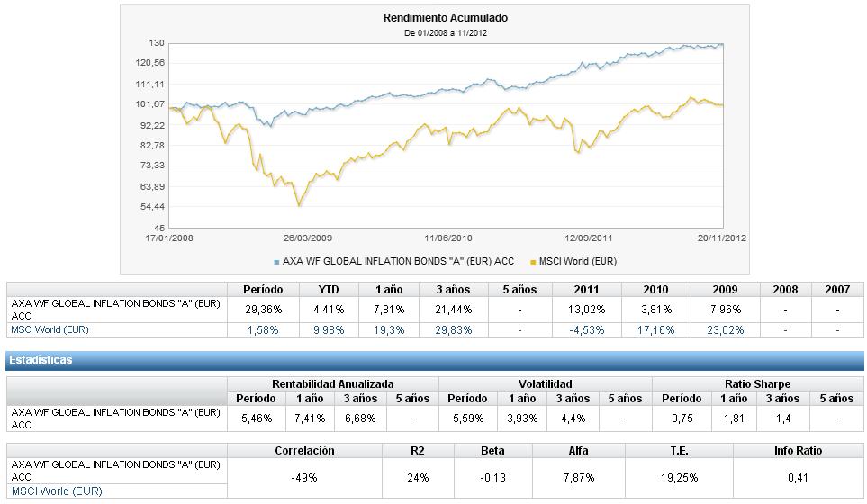The width and height of the screenshot is (867, 504).
Task: Select the YTD column header
Action: tap(330, 290)
